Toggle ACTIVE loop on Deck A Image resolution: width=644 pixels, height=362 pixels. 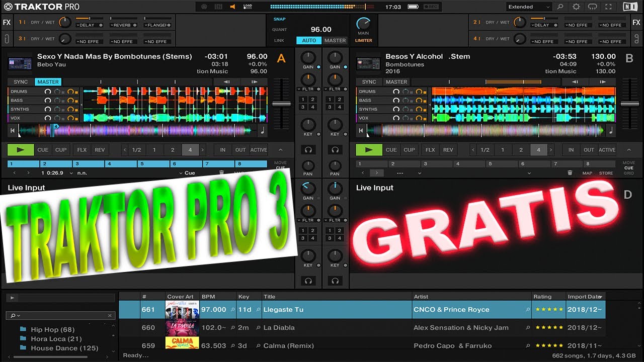click(x=259, y=150)
